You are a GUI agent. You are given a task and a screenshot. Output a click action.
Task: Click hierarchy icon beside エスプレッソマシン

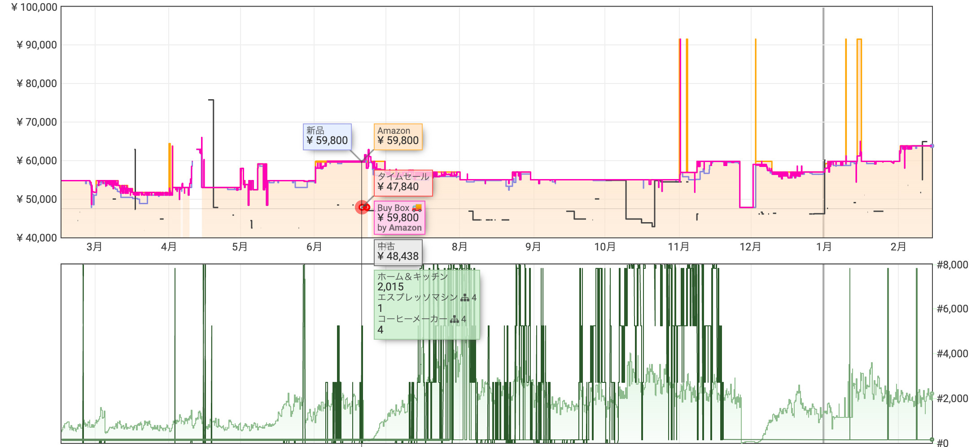click(464, 298)
